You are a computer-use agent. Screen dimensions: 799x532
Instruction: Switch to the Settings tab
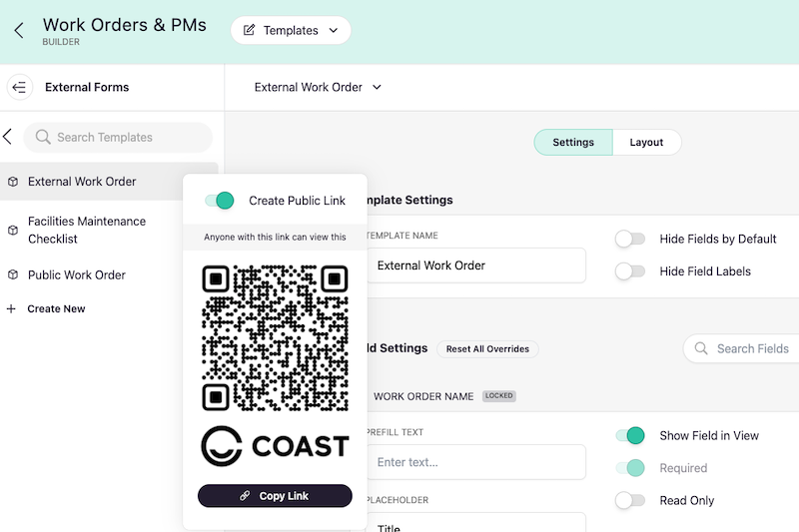pyautogui.click(x=573, y=142)
